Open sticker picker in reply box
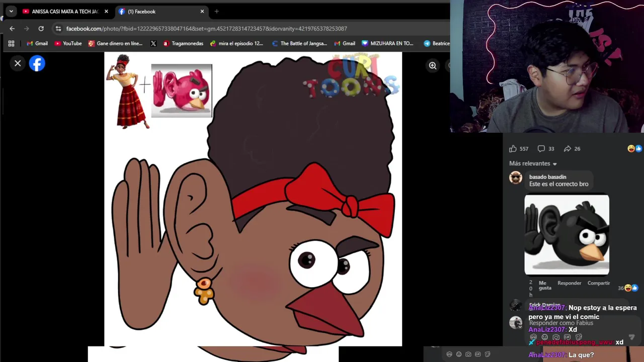The image size is (644, 362). (579, 337)
